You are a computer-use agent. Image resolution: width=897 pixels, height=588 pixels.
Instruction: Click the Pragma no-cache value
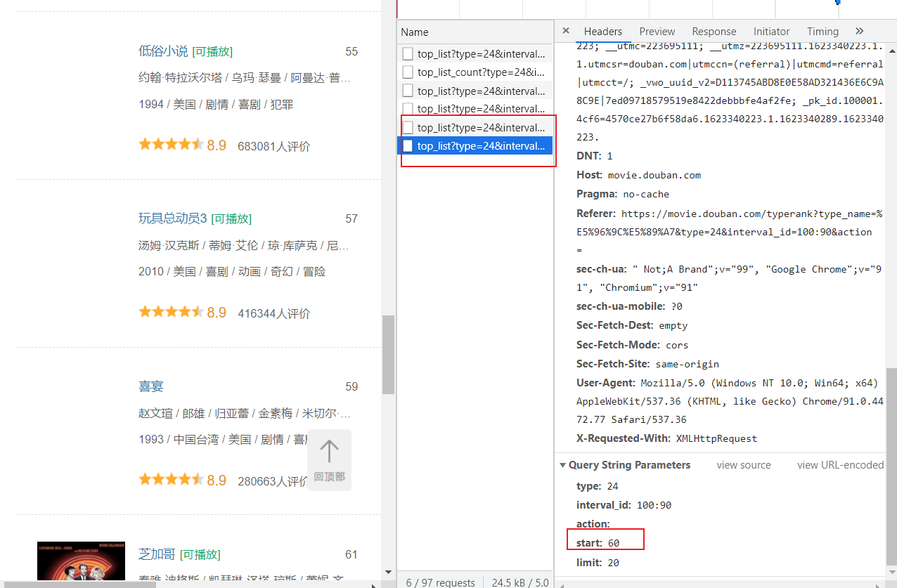[646, 194]
